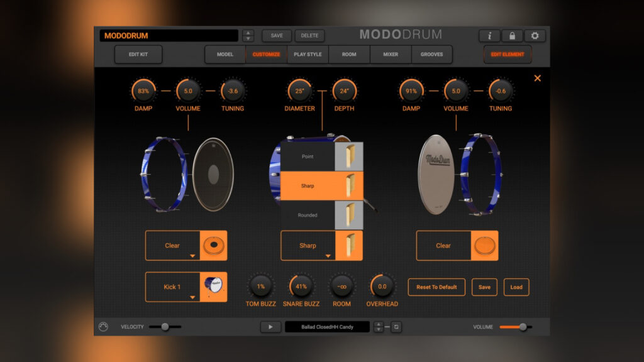Image resolution: width=644 pixels, height=362 pixels.
Task: Click the MIDI velocity curve icon
Action: tap(104, 327)
